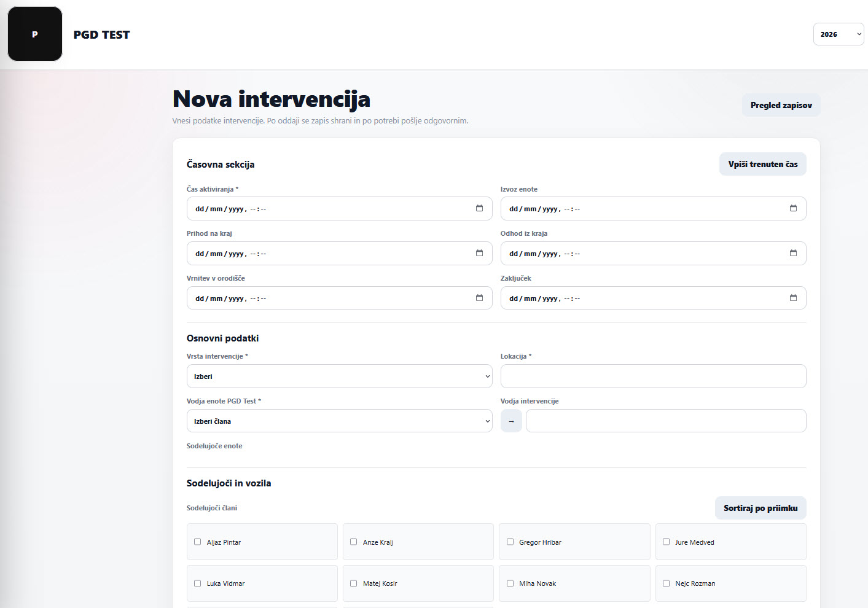Click the Pregled zapisov button

781,105
